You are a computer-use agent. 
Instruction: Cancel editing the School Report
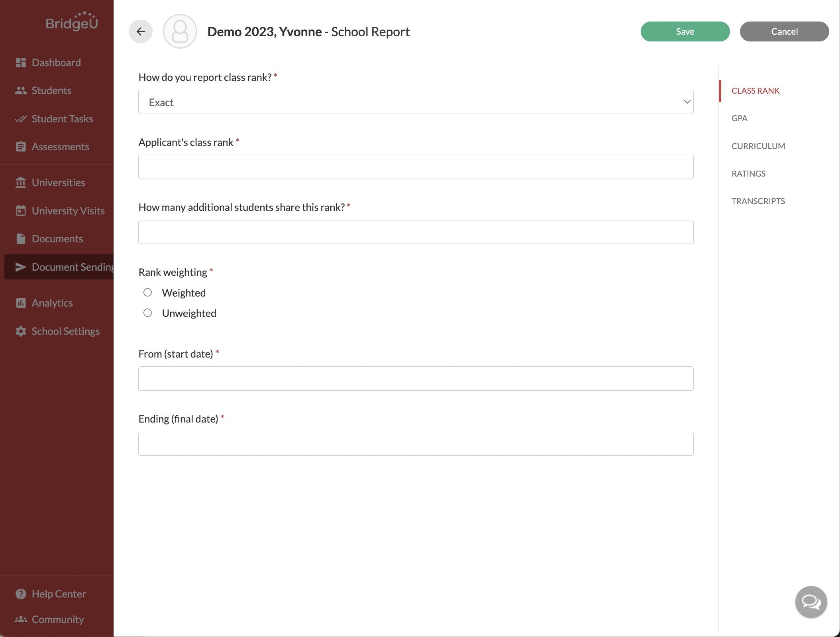[x=784, y=31]
